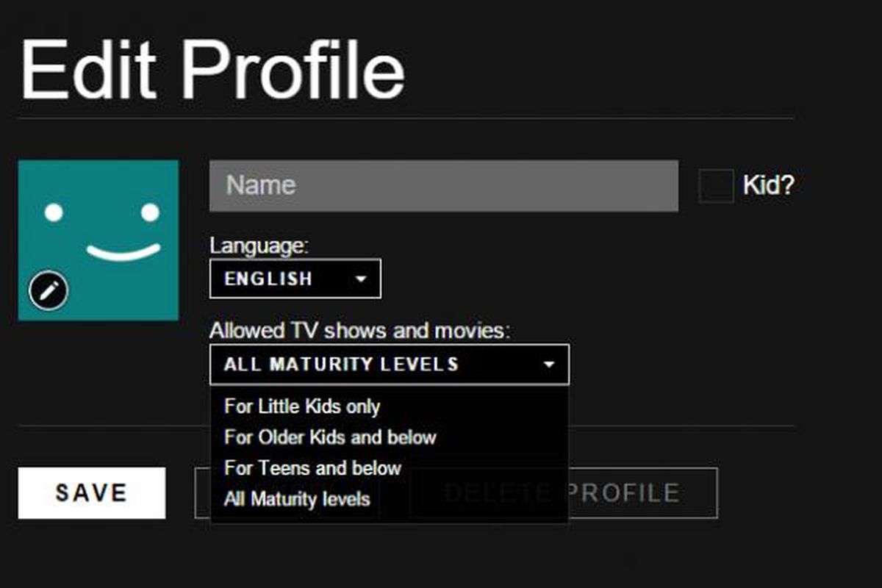
Task: Select "For Older Kids and below"
Action: click(330, 437)
